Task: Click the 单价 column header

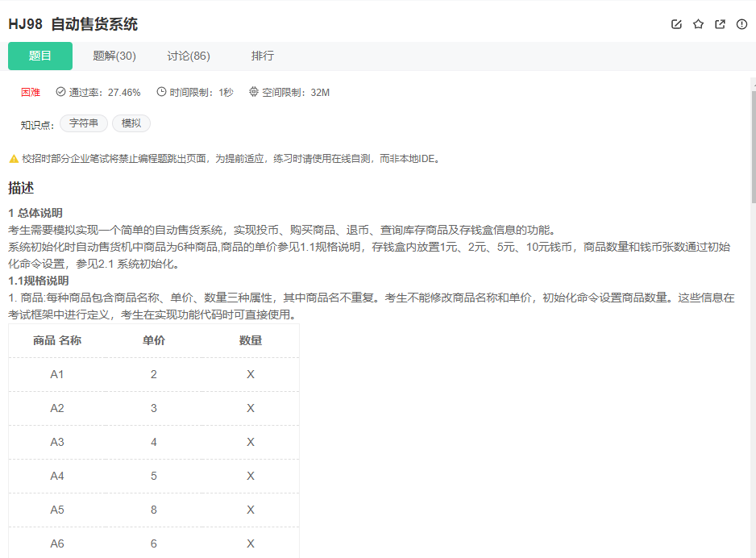Action: click(153, 340)
